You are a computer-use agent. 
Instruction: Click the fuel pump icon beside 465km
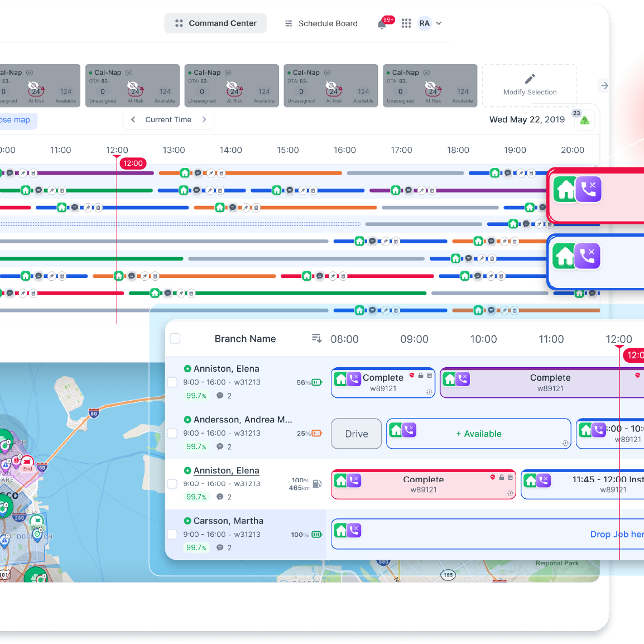click(317, 483)
